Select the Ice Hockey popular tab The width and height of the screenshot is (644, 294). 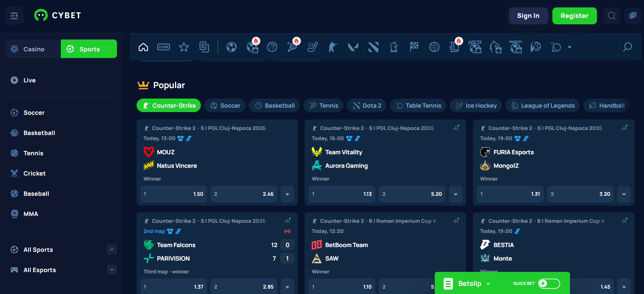[x=476, y=106]
